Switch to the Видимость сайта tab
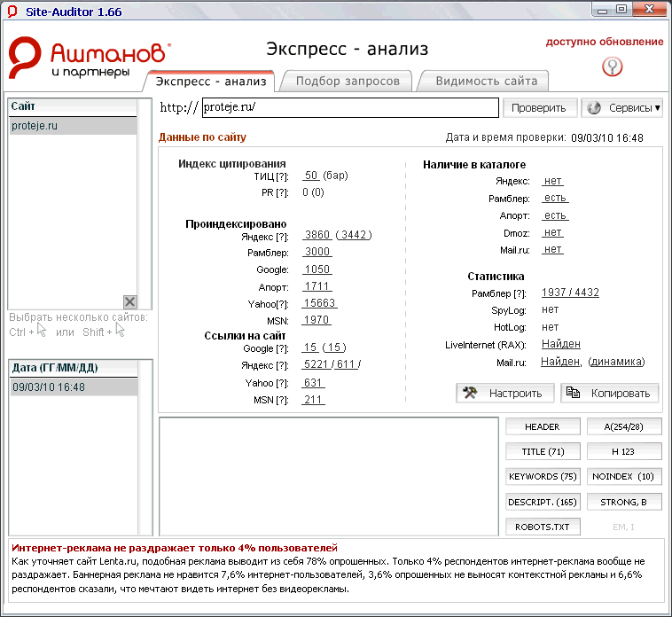 (x=486, y=81)
